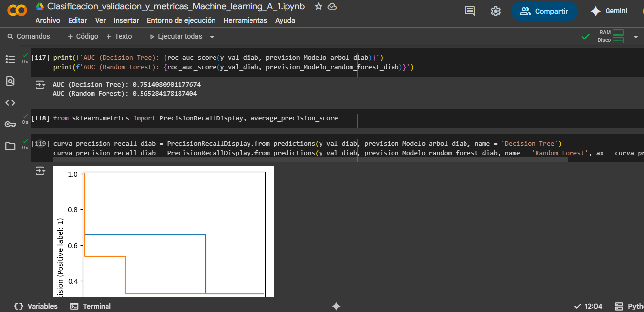Viewport: 644px width, 312px height.
Task: Expand the Ejecutar todas dropdown arrow
Action: tap(212, 37)
